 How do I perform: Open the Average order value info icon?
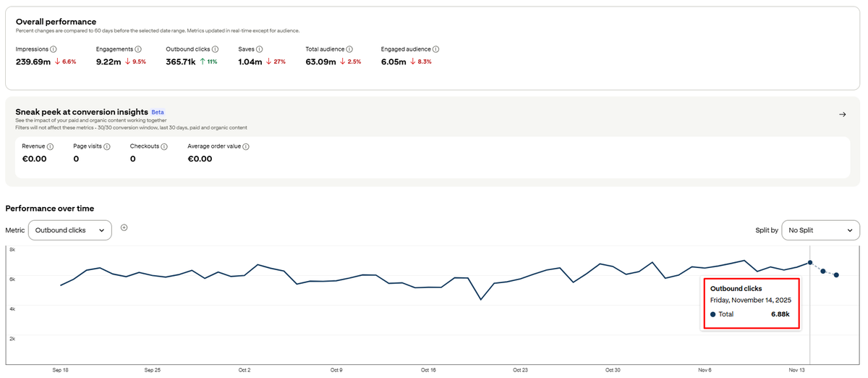point(246,146)
